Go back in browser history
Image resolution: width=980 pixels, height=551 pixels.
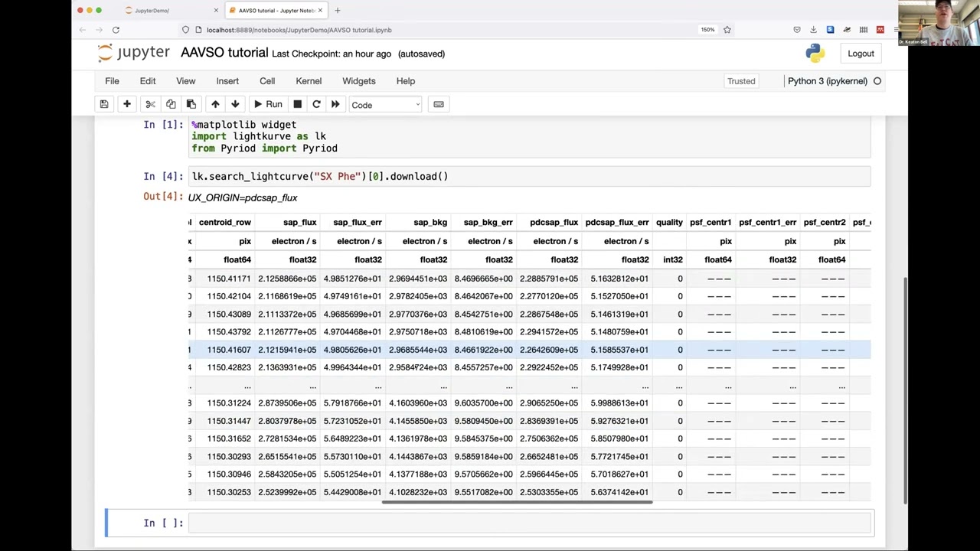click(82, 30)
